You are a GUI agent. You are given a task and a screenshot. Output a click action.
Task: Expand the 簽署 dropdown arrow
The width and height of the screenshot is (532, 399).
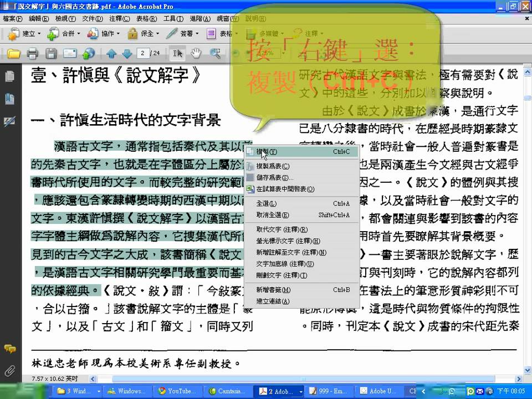point(197,34)
